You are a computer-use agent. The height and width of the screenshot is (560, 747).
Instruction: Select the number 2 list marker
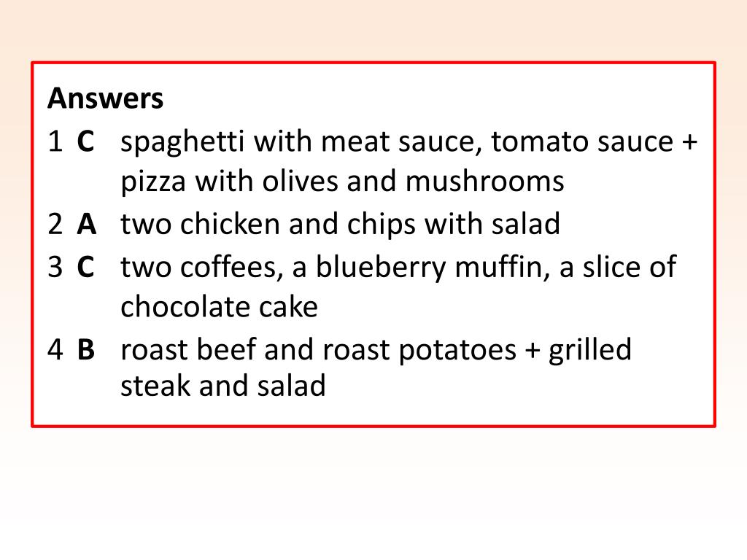point(55,224)
